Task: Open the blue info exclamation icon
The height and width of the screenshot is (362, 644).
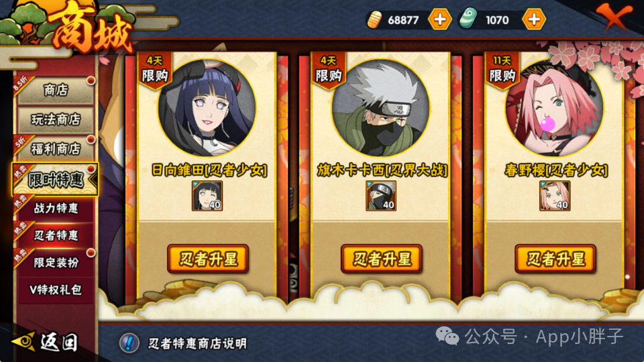Action: 129,343
